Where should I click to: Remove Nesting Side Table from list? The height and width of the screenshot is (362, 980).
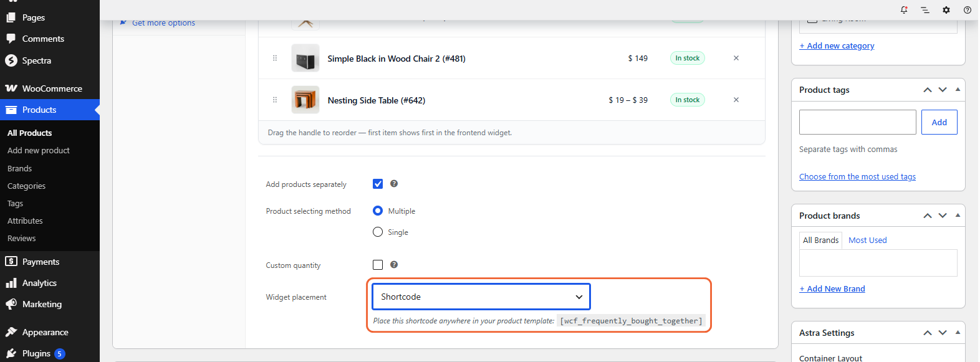736,100
